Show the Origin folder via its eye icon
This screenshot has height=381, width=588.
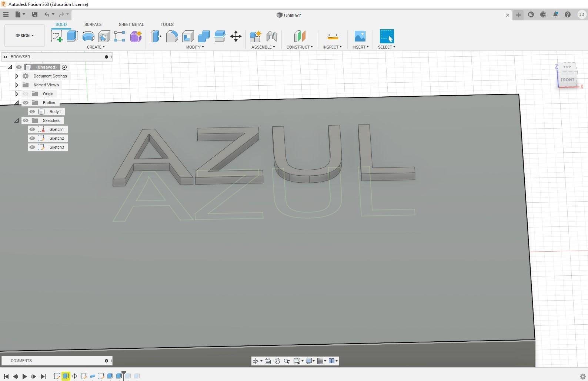tap(26, 94)
